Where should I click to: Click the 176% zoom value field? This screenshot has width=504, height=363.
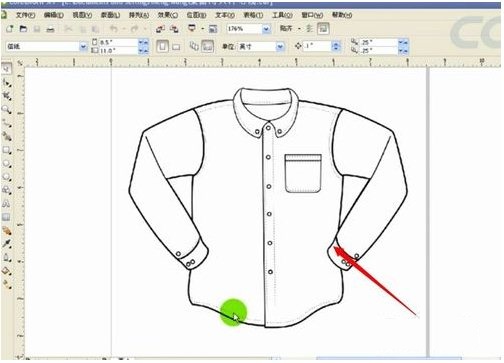(x=244, y=29)
